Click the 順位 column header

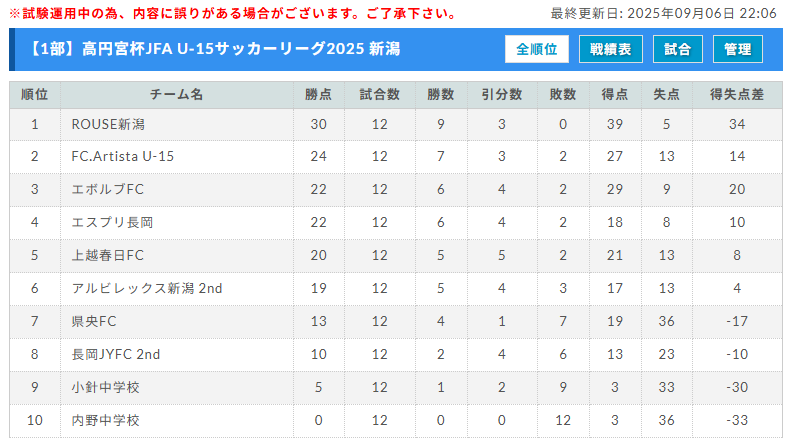pos(35,94)
